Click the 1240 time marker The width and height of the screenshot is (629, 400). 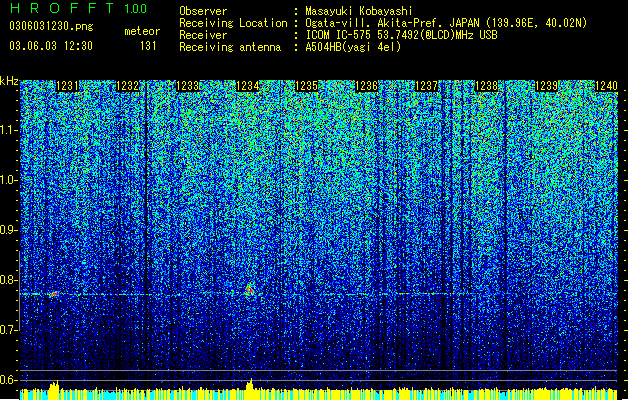pos(606,86)
